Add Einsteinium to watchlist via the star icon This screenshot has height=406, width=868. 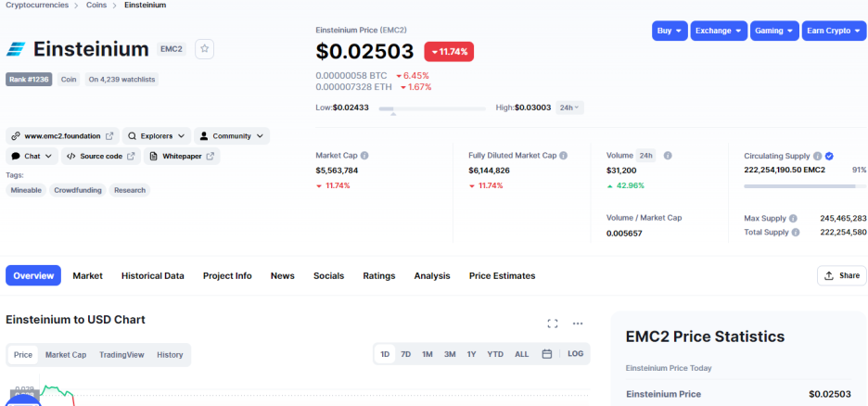pyautogui.click(x=204, y=49)
